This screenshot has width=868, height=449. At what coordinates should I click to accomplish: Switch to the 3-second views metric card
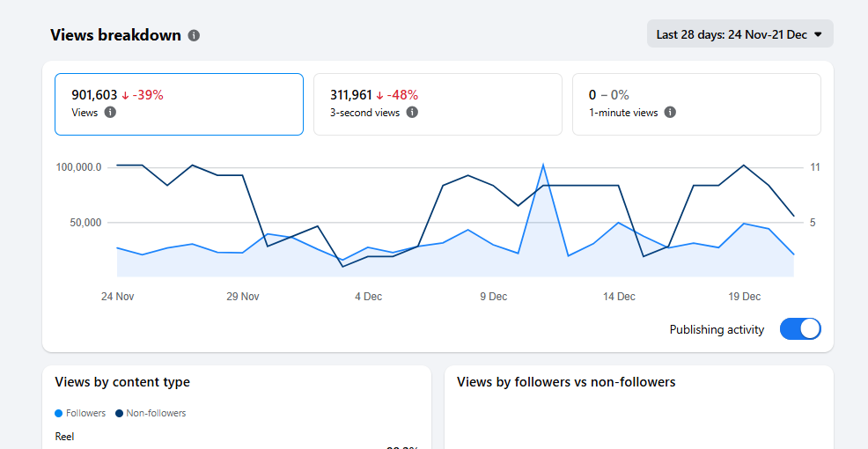(438, 104)
